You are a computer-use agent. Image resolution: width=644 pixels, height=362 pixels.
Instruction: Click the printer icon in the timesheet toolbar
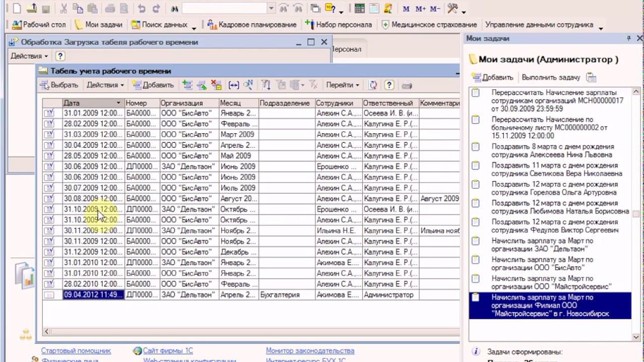(407, 85)
